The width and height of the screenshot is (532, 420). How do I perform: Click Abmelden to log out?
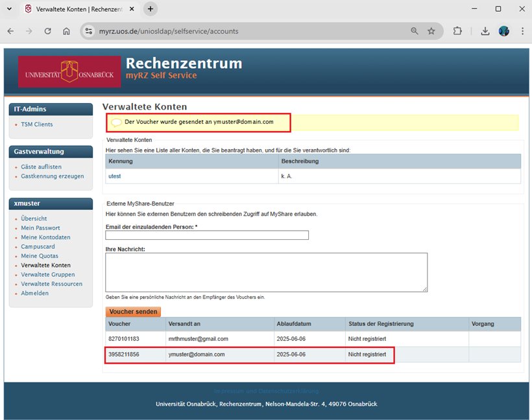[x=34, y=293]
